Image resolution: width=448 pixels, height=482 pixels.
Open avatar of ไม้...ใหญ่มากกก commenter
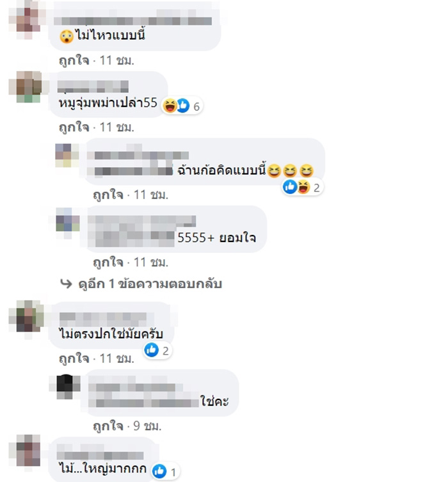28,450
